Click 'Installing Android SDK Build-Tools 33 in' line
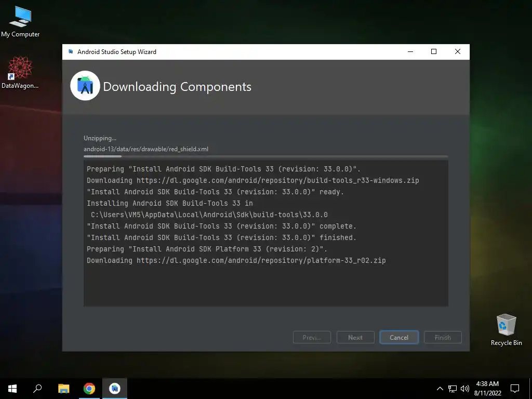Viewport: 532px width, 399px height. (x=170, y=203)
